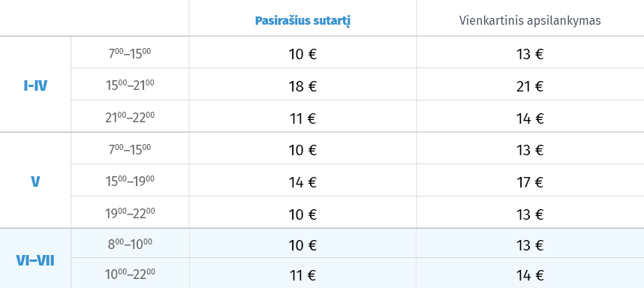The image size is (644, 288).
Task: Click the V 15:00–19:00 time slot
Action: 130,181
